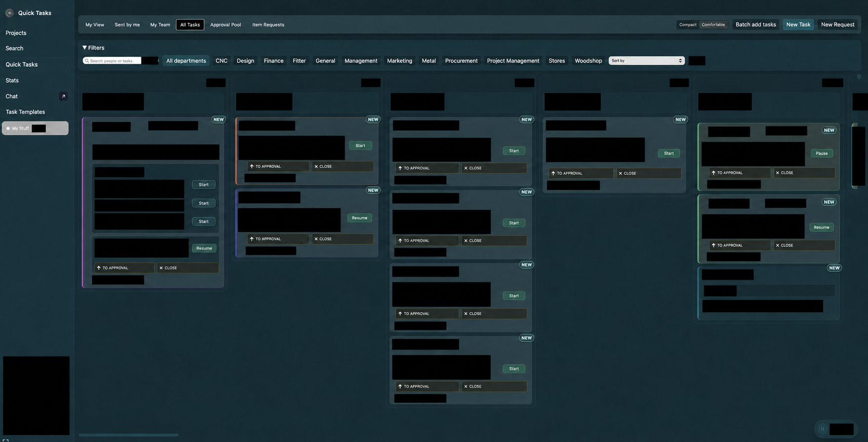The width and height of the screenshot is (868, 442).
Task: Filter by Finance department
Action: (274, 61)
